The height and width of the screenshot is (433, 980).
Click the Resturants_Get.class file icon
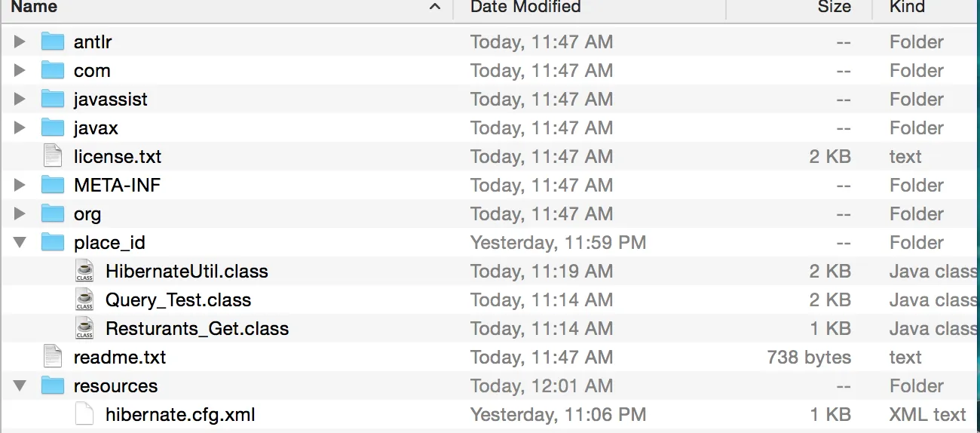(x=84, y=328)
